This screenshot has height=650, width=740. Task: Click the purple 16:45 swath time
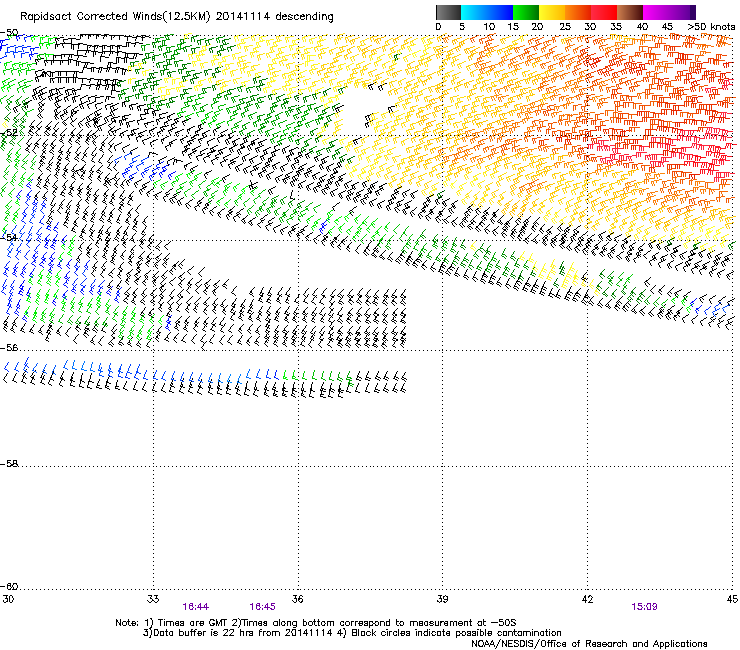point(262,607)
